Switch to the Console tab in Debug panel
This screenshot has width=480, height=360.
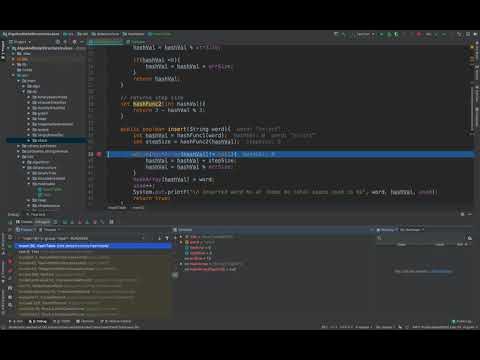[25, 222]
